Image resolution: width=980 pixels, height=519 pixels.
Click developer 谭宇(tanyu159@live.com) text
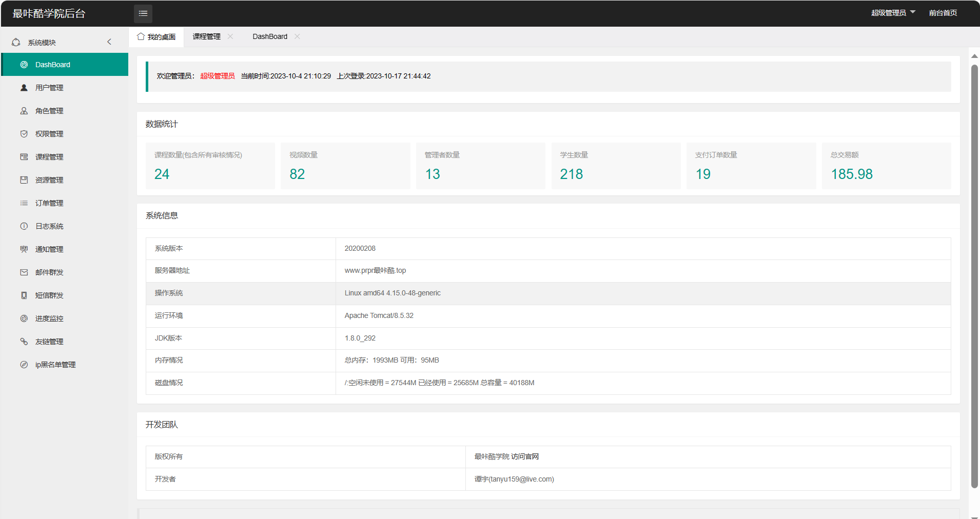pyautogui.click(x=514, y=479)
